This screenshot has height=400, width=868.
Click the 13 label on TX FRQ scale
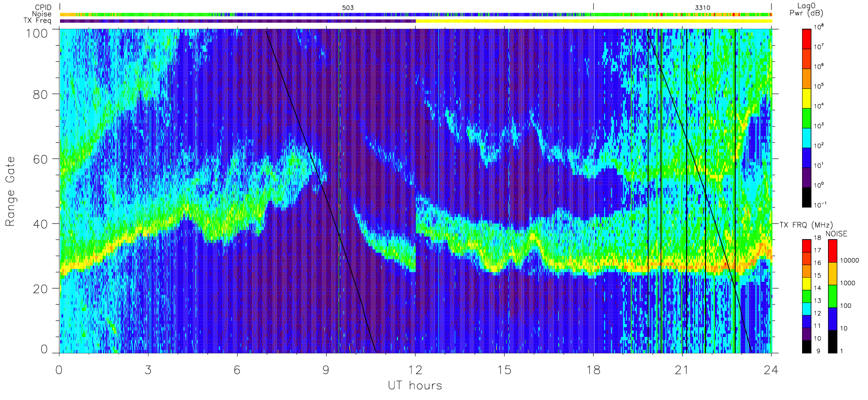tap(817, 301)
